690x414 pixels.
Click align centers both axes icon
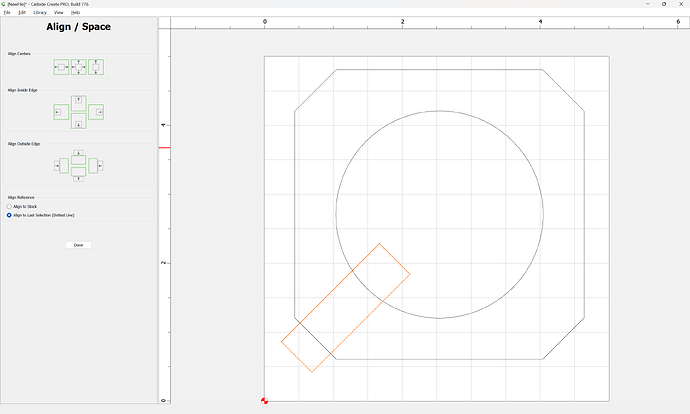[x=79, y=67]
